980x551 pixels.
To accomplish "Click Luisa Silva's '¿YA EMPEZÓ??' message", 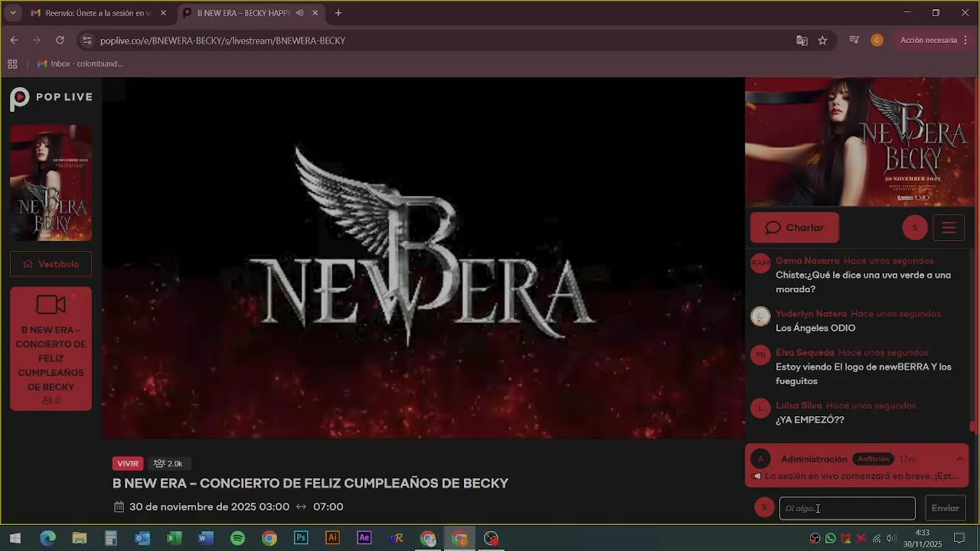I will (x=810, y=420).
